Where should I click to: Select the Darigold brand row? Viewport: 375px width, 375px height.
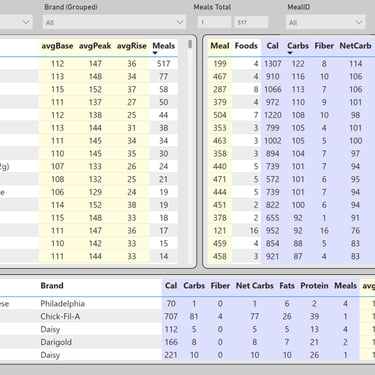click(187, 342)
